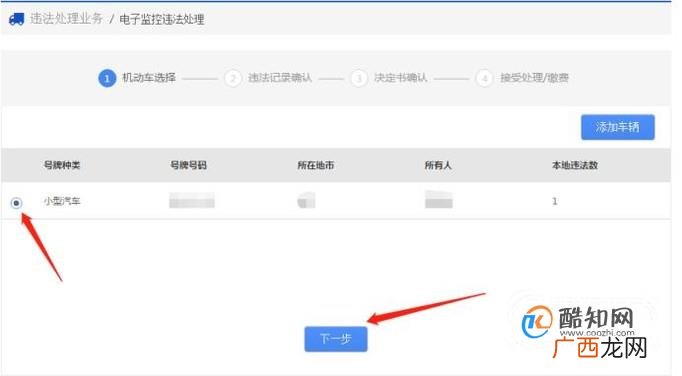Click the 接受处理/缴费 step label
This screenshot has width=682, height=376.
pyautogui.click(x=535, y=78)
